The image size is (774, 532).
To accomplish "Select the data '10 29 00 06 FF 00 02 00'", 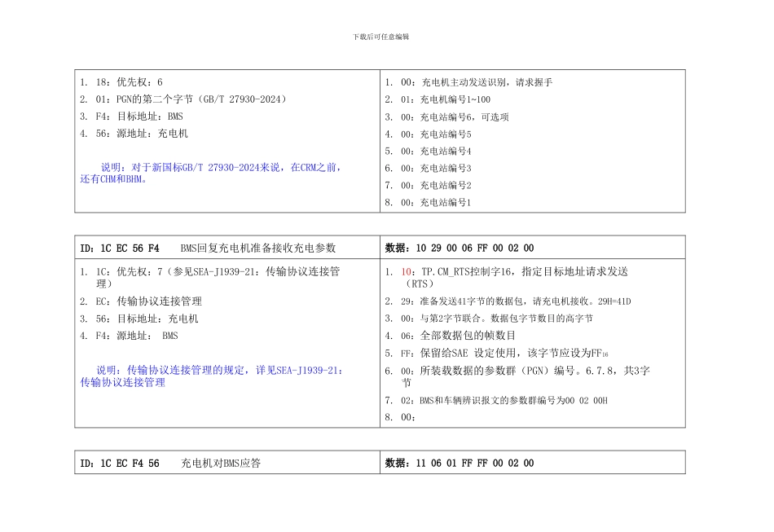I will [475, 248].
